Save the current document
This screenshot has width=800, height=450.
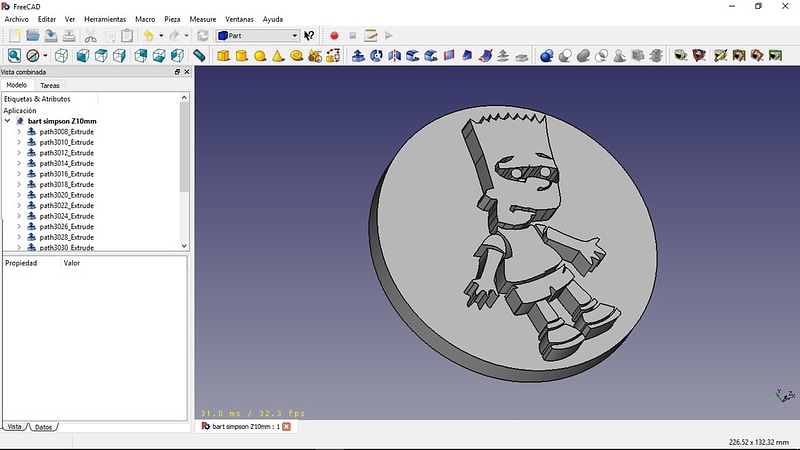coord(51,36)
